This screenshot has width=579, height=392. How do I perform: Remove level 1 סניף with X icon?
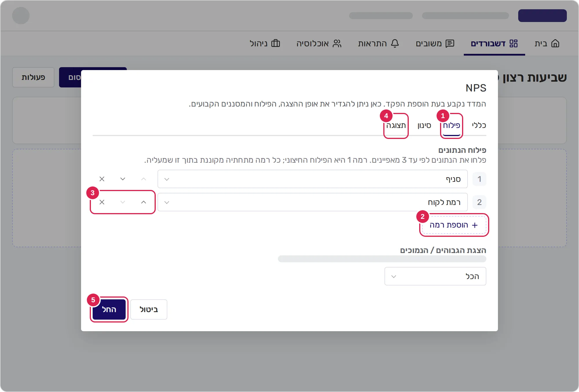point(102,179)
